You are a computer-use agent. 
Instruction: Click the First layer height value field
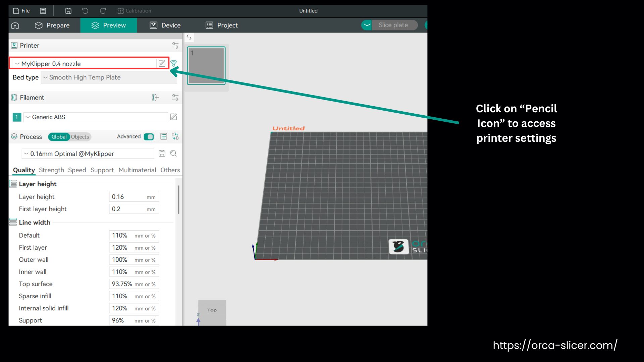(x=134, y=209)
